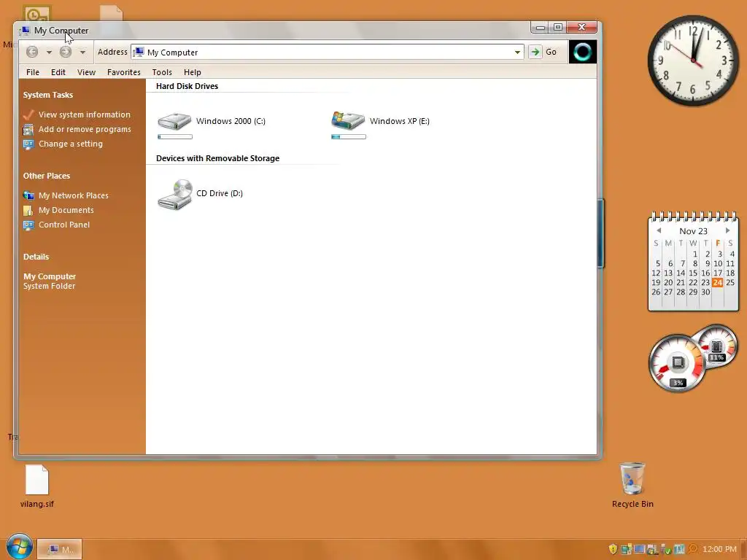Click the Back navigation arrow
The width and height of the screenshot is (747, 560).
tap(32, 52)
